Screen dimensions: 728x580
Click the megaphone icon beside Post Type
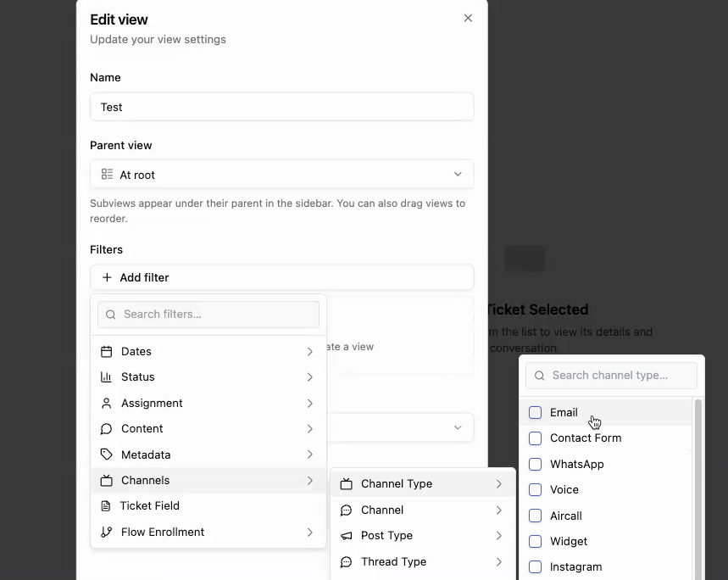point(346,536)
